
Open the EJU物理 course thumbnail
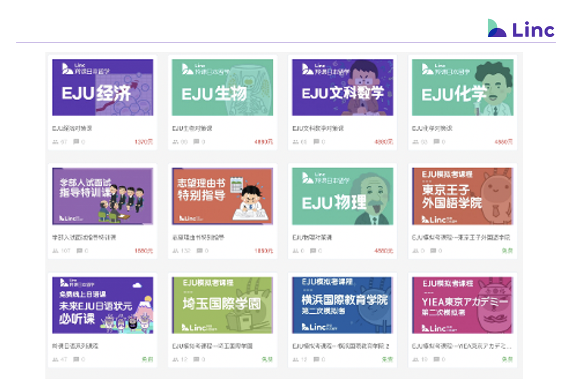pos(343,196)
